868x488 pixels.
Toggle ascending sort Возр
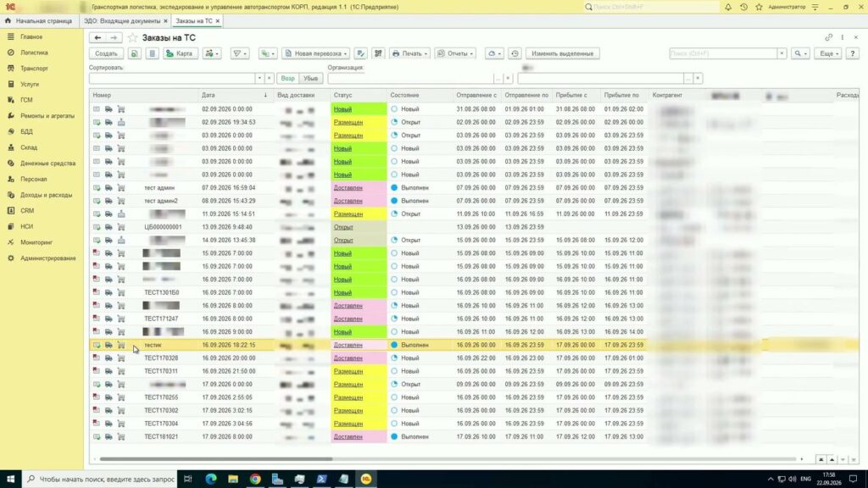click(287, 79)
